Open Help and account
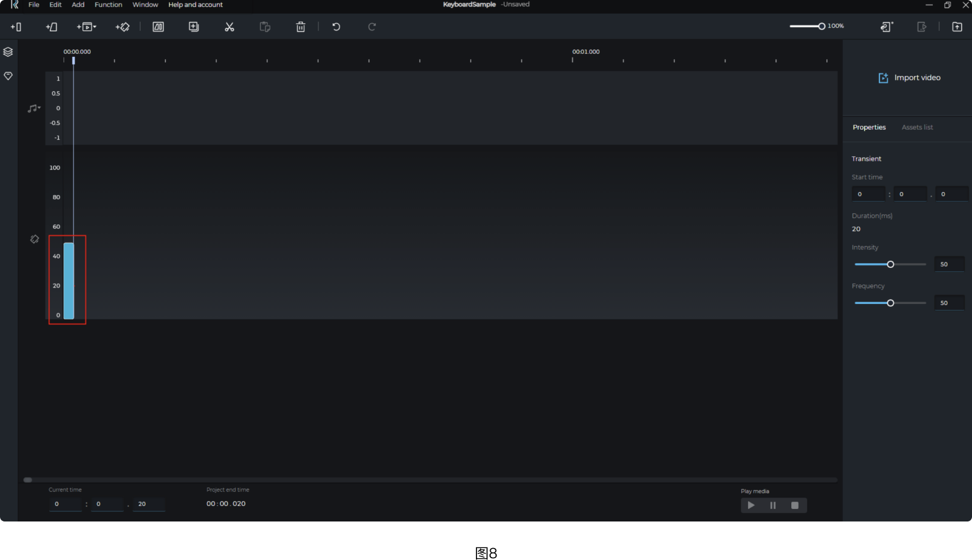972x560 pixels. coord(195,5)
